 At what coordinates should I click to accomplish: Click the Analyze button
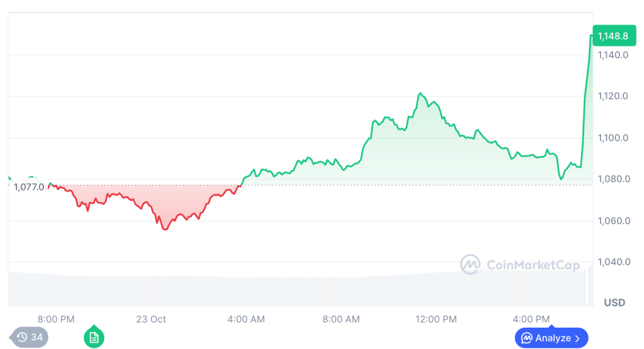coord(551,338)
